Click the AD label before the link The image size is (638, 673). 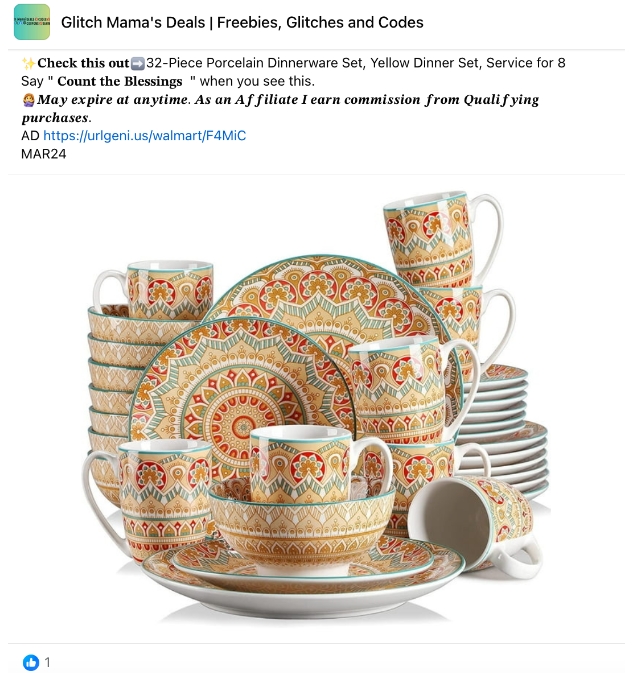(x=30, y=136)
